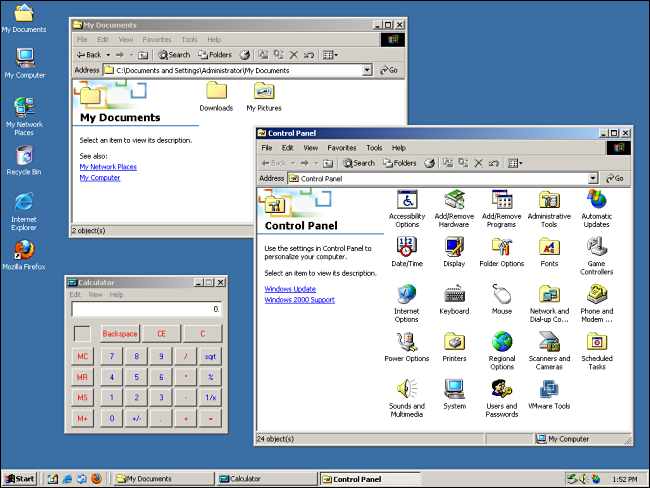Viewport: 650px width, 488px height.
Task: Select My Pictures folder in My Documents
Action: (264, 97)
